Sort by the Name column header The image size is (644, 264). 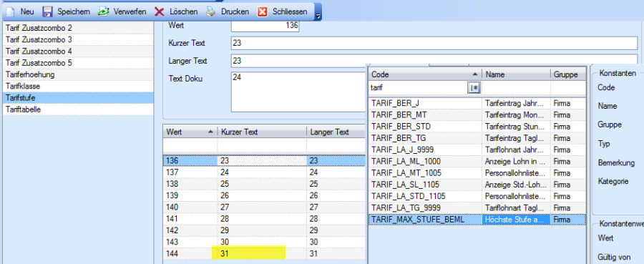pyautogui.click(x=516, y=74)
